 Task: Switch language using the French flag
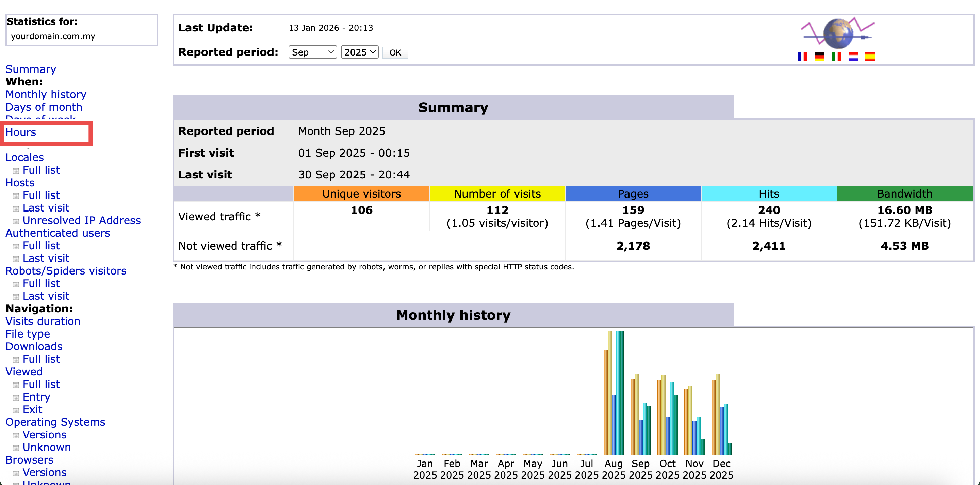click(x=802, y=56)
